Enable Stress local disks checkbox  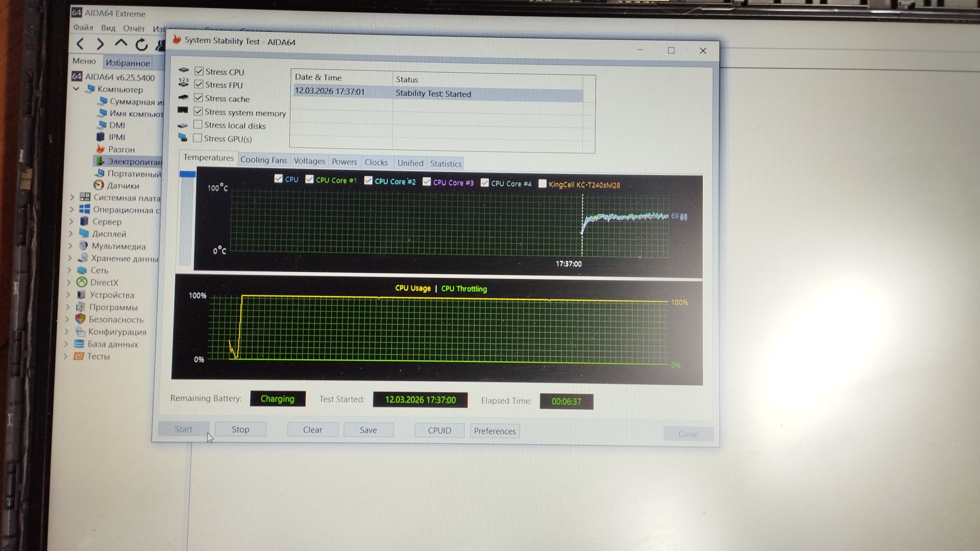point(198,125)
